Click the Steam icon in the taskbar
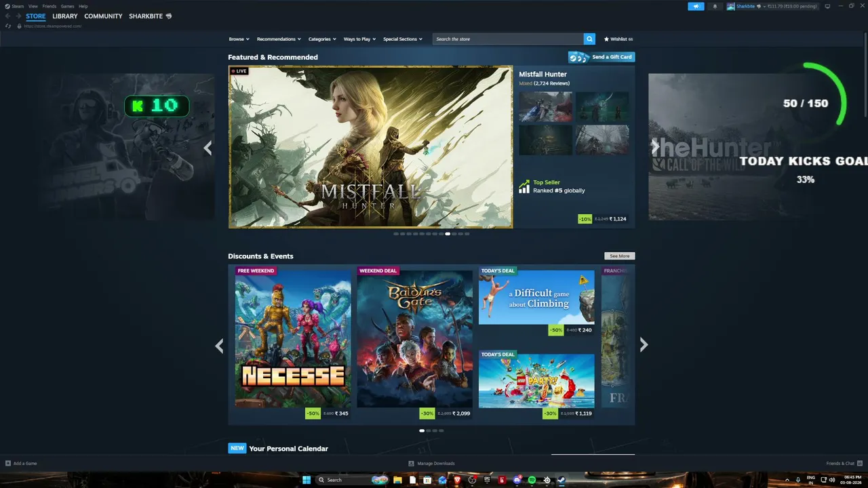This screenshot has width=868, height=488. (x=561, y=480)
